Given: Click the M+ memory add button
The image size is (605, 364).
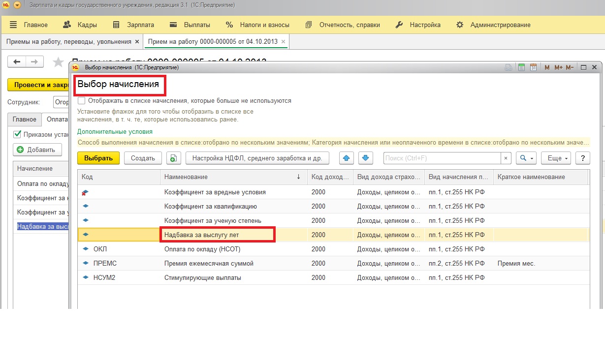Looking at the screenshot, I should 558,67.
